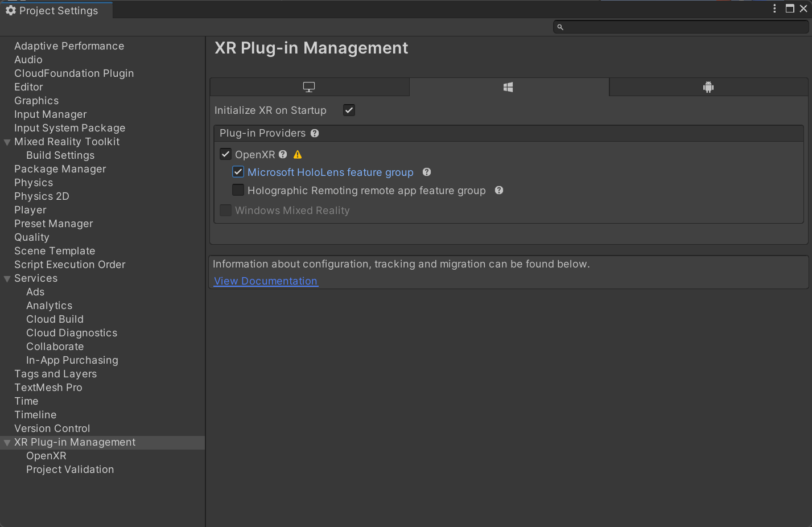Viewport: 812px width, 527px height.
Task: Open Preset Manager settings
Action: coord(53,224)
